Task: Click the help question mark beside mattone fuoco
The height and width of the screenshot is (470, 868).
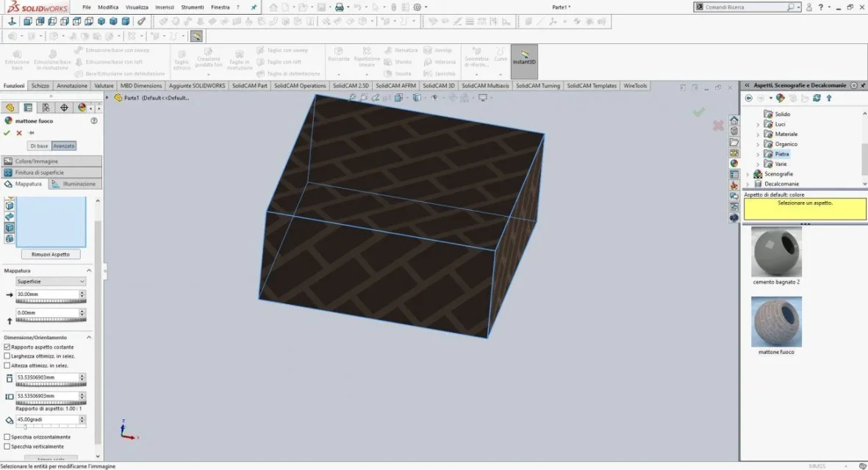Action: (94, 120)
